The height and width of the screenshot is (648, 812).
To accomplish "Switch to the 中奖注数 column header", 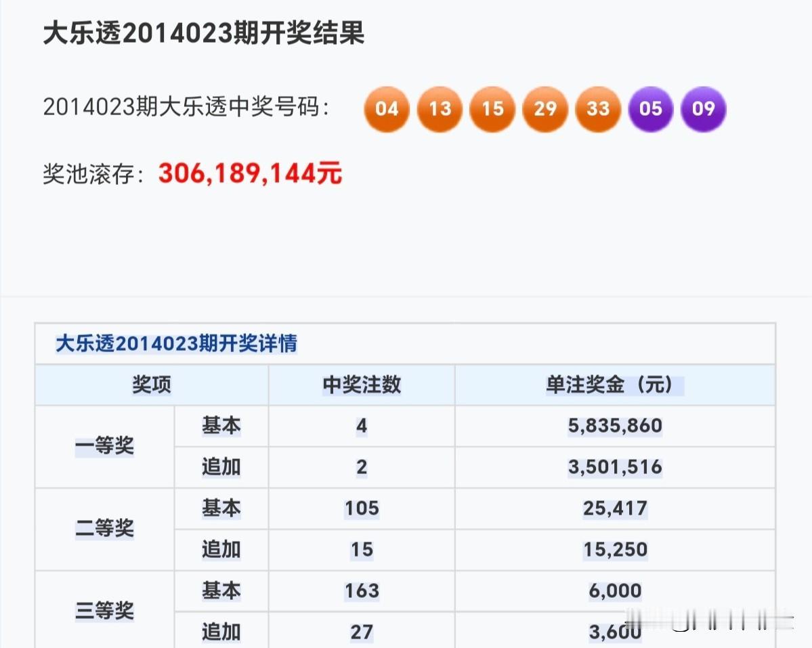I will pyautogui.click(x=362, y=385).
